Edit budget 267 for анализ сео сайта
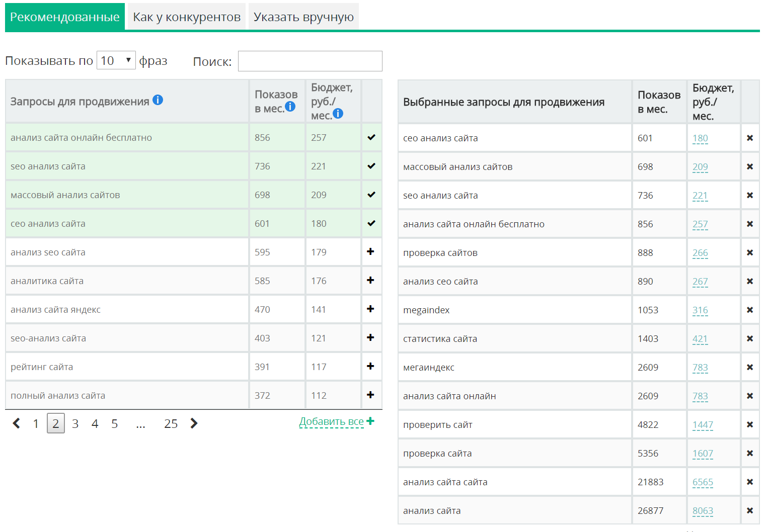768x532 pixels. (x=700, y=282)
